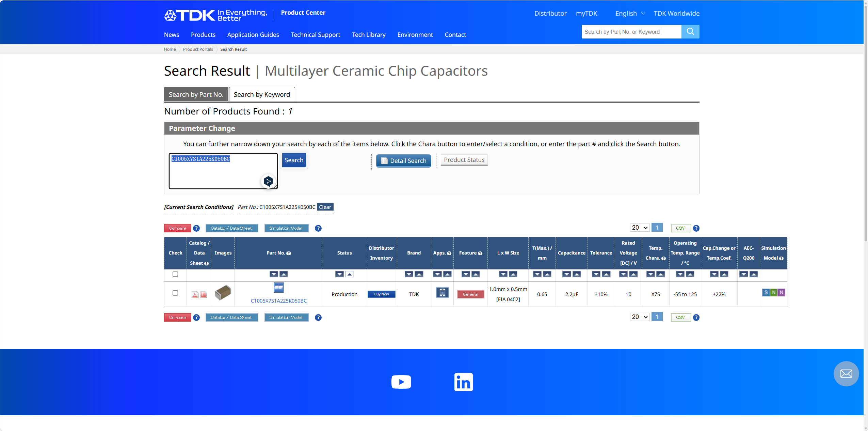Open the C1005X7S1A225K050BC part number link
The width and height of the screenshot is (868, 431).
click(278, 301)
